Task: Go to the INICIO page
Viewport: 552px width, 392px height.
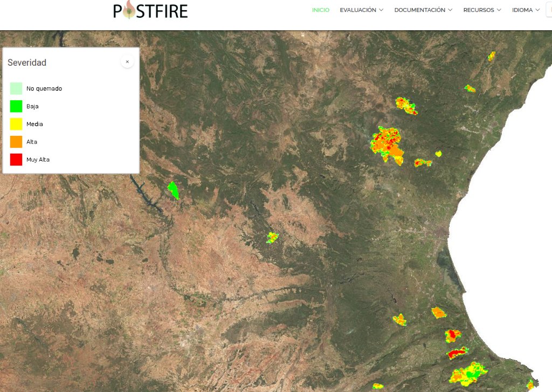Action: coord(320,10)
